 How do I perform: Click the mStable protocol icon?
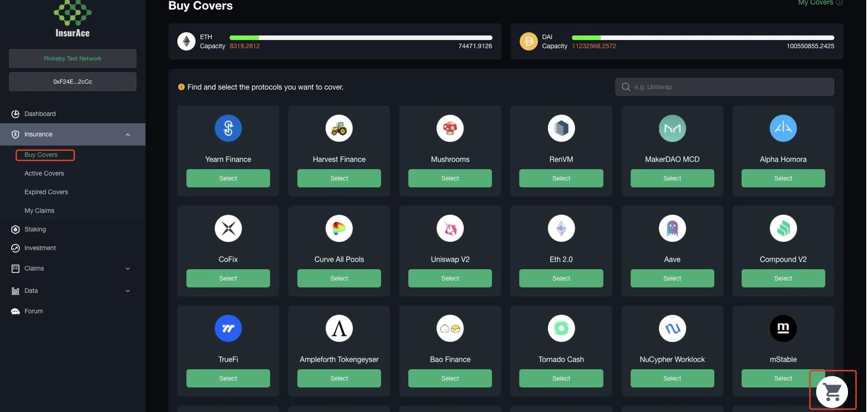(783, 328)
